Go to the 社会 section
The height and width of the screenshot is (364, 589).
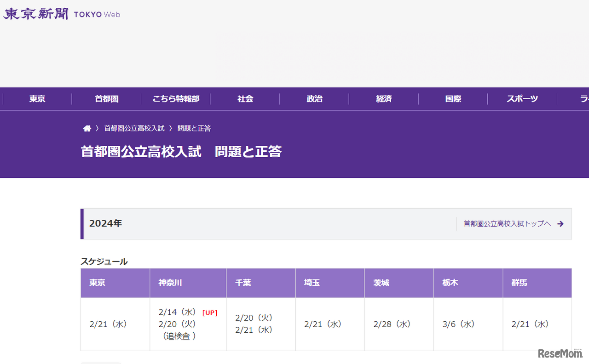pos(245,99)
